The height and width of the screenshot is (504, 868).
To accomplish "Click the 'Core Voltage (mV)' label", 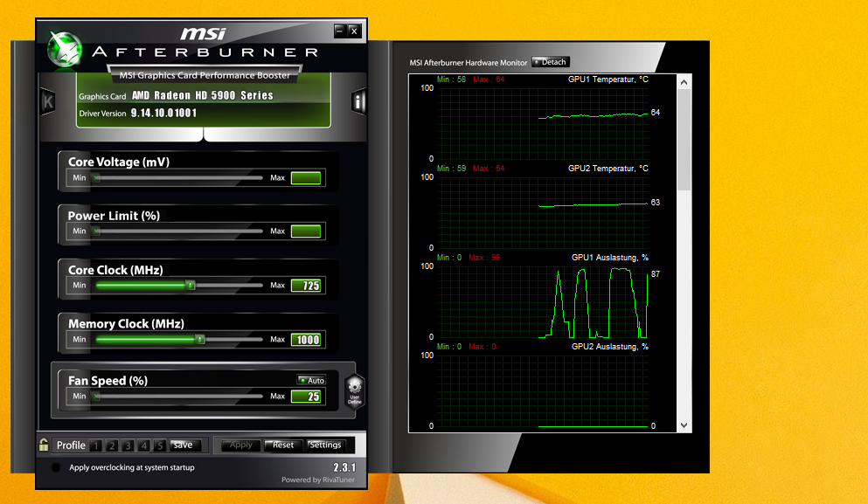I will (119, 162).
